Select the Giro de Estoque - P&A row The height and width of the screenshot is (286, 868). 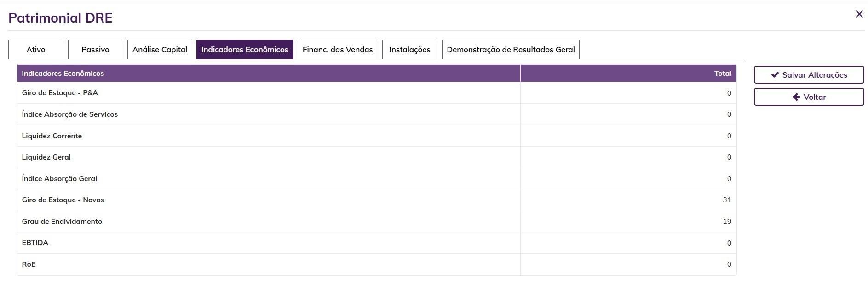click(60, 93)
